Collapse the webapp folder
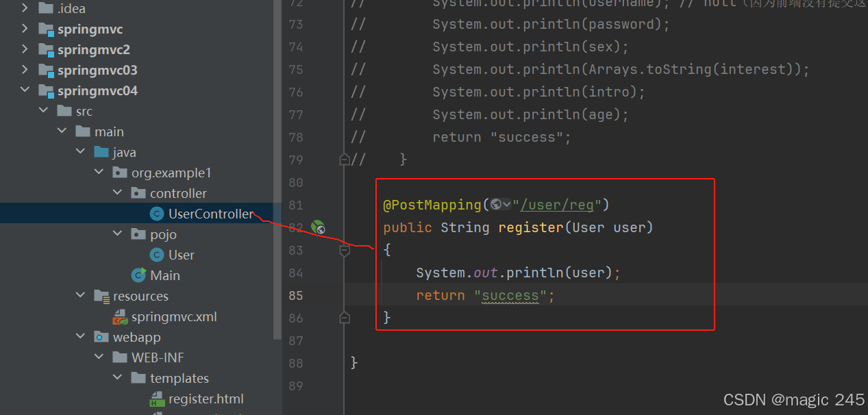 pyautogui.click(x=81, y=337)
